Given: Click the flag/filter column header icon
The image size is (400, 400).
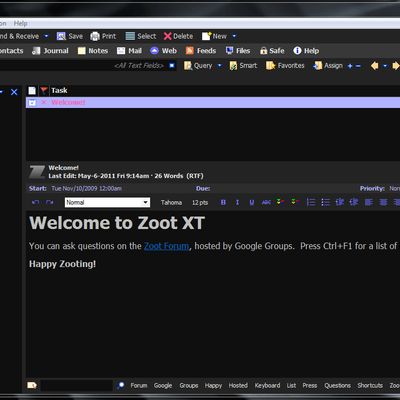Looking at the screenshot, I should pyautogui.click(x=44, y=90).
